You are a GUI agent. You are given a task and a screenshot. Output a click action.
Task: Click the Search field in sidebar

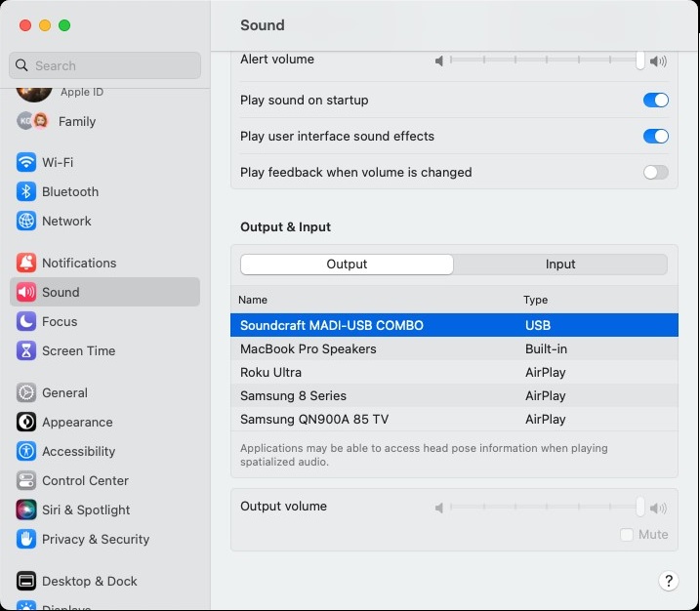105,65
